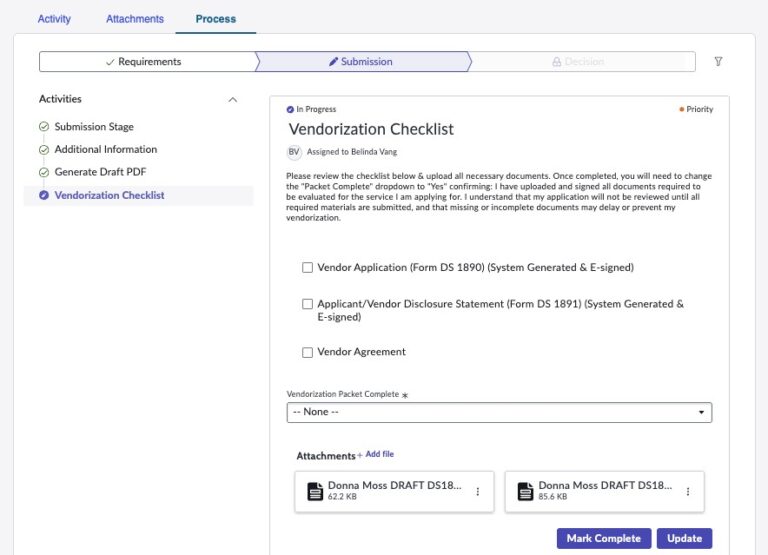This screenshot has height=555, width=768.
Task: Check the Vendor Agreement box
Action: (x=307, y=352)
